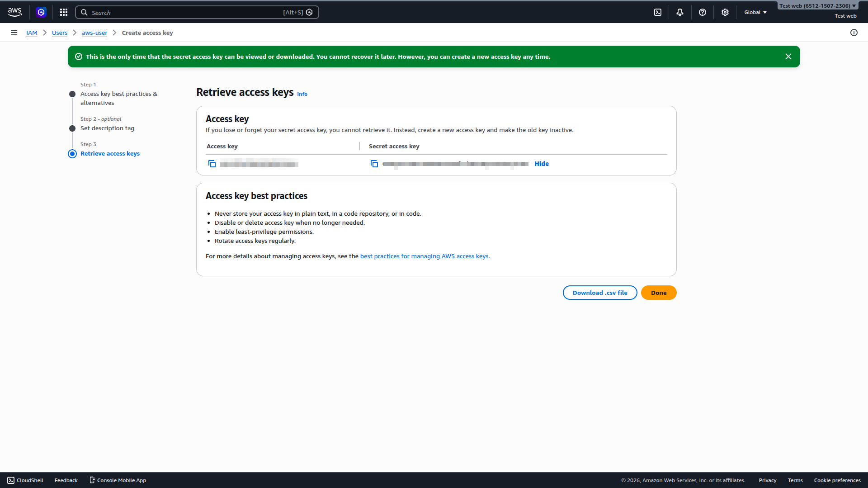
Task: Open the Terms footer link
Action: click(795, 480)
